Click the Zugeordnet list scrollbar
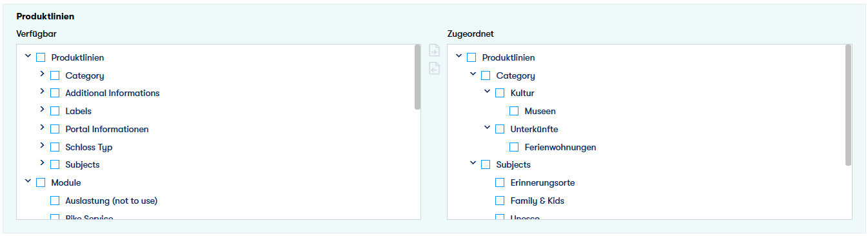Screen dimensions: 868x236 point(849,105)
